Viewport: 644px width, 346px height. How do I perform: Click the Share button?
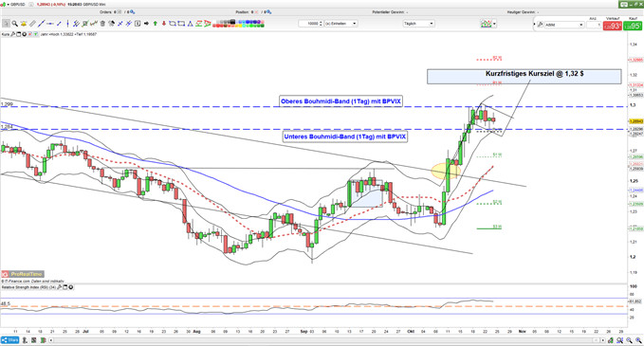click(9, 340)
